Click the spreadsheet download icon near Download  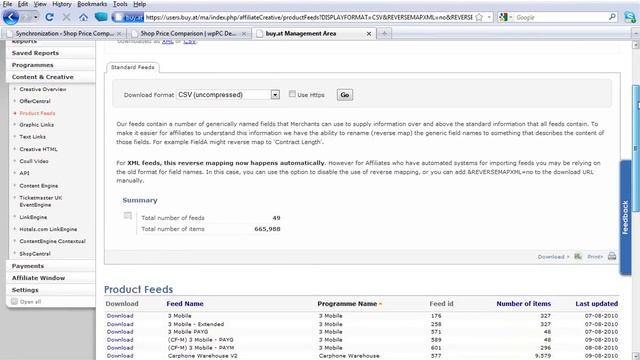pyautogui.click(x=578, y=256)
